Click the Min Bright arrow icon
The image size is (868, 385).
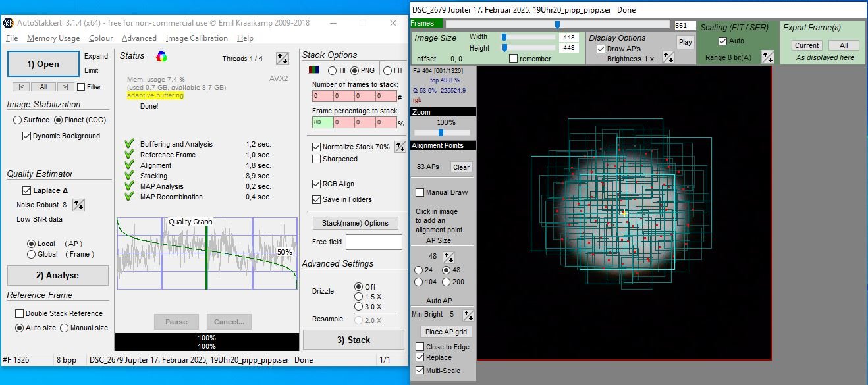click(467, 315)
